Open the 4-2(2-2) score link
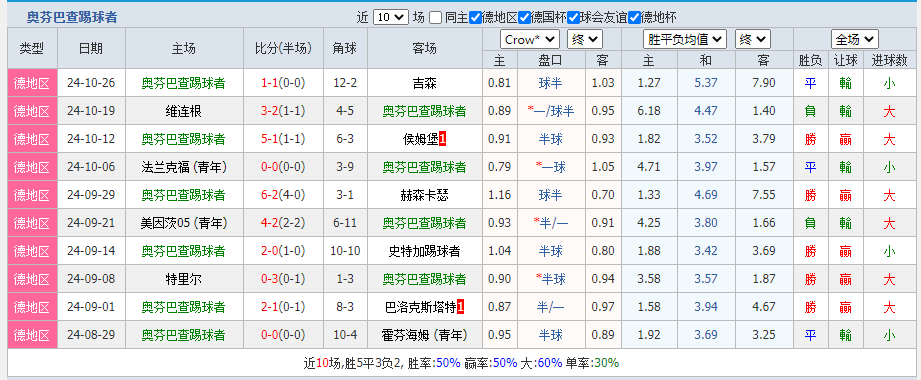 (x=283, y=223)
